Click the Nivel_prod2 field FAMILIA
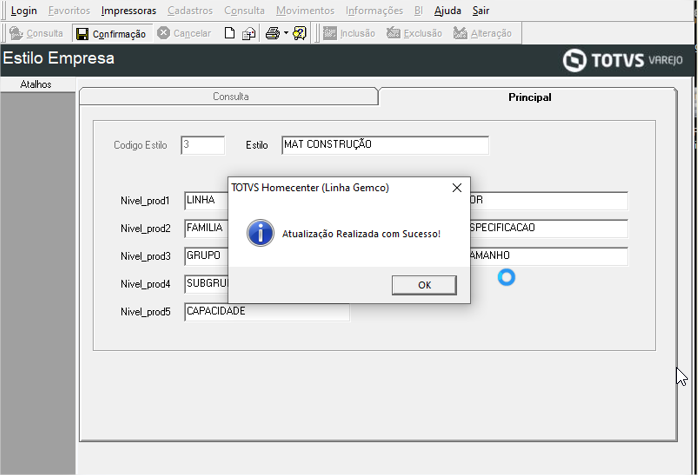The image size is (698, 475). [206, 228]
